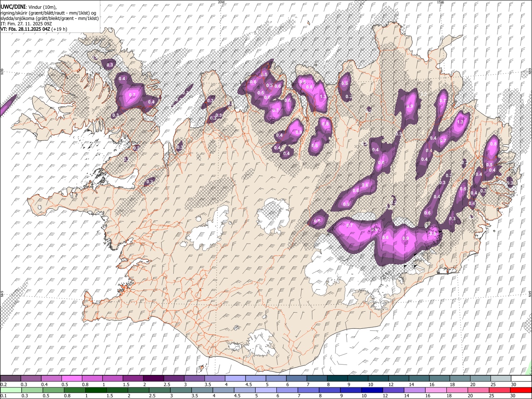Viewport: 532px width, 399px height.
Task: Click the 25 value in the lower rain legend
Action: pos(493,396)
